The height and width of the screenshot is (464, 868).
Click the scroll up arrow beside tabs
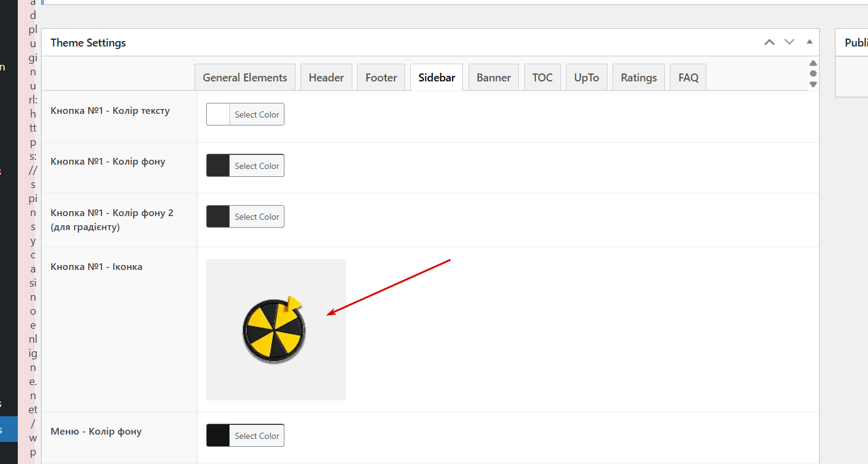(813, 63)
